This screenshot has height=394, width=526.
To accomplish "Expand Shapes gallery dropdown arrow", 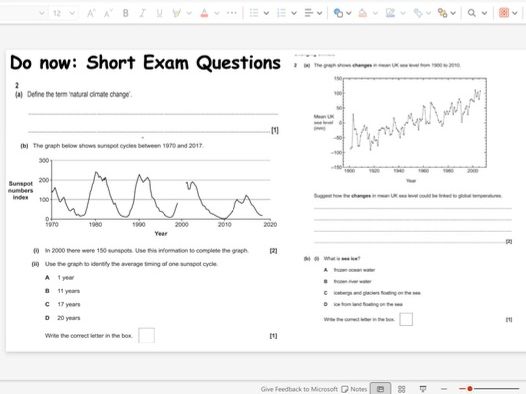I will coord(349,13).
